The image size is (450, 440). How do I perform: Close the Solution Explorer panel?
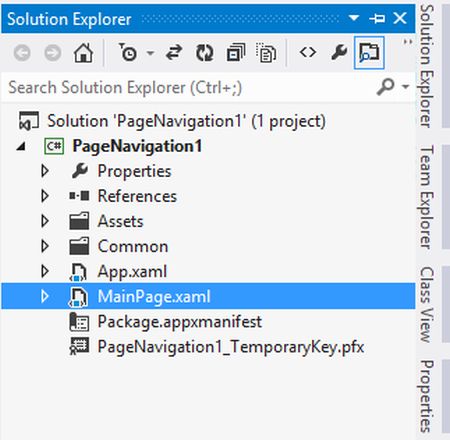pyautogui.click(x=400, y=18)
